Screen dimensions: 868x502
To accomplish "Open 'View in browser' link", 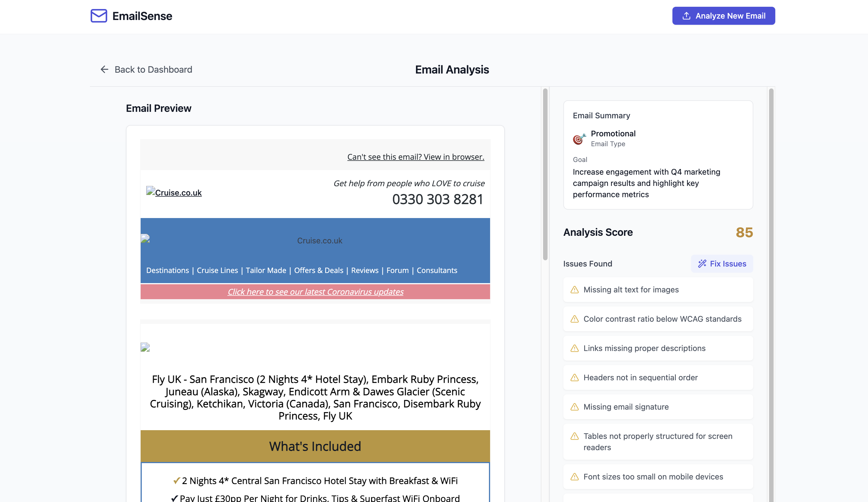I will pos(415,157).
